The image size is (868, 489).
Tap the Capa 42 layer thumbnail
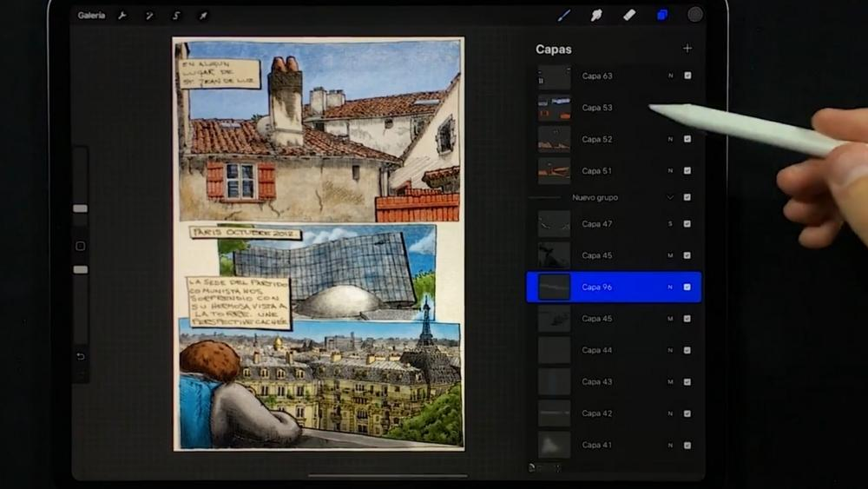click(554, 413)
